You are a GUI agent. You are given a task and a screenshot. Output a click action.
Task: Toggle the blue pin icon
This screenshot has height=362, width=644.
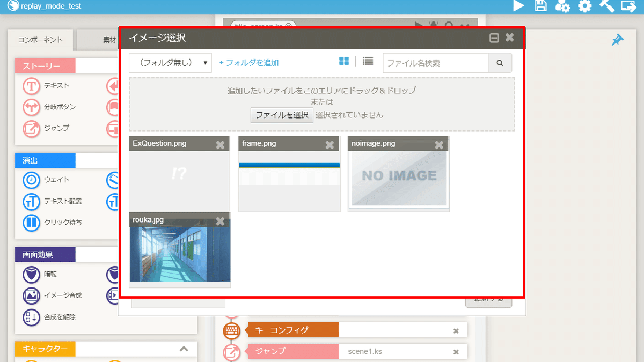(x=618, y=40)
